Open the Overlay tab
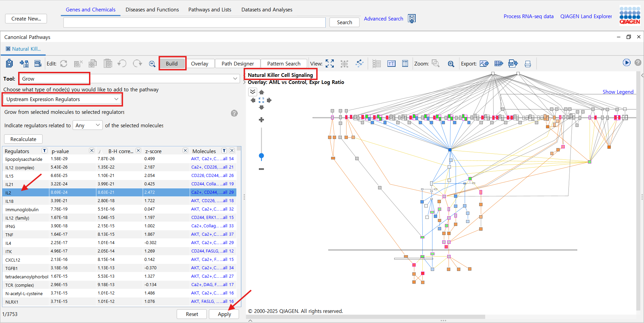Image resolution: width=644 pixels, height=323 pixels. pyautogui.click(x=200, y=63)
